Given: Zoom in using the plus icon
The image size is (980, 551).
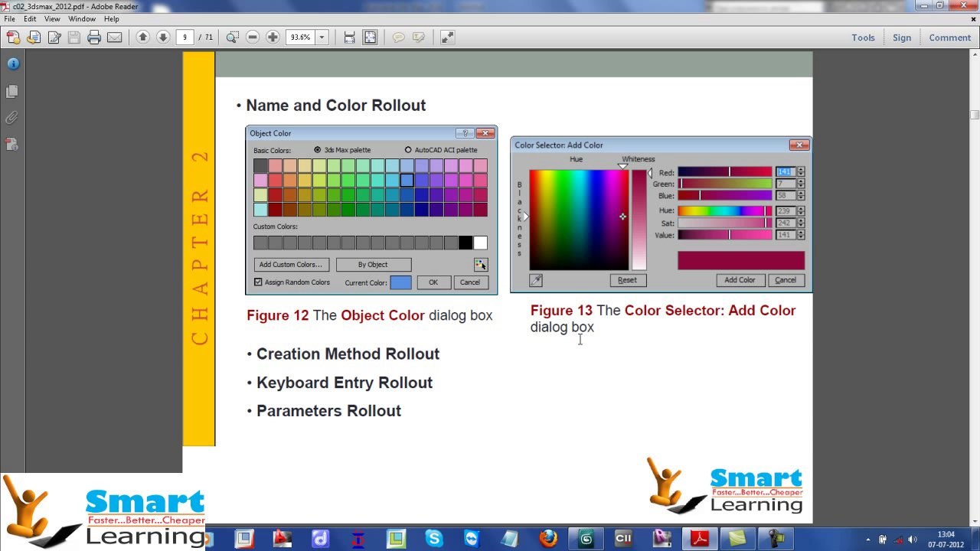Looking at the screenshot, I should coord(273,37).
